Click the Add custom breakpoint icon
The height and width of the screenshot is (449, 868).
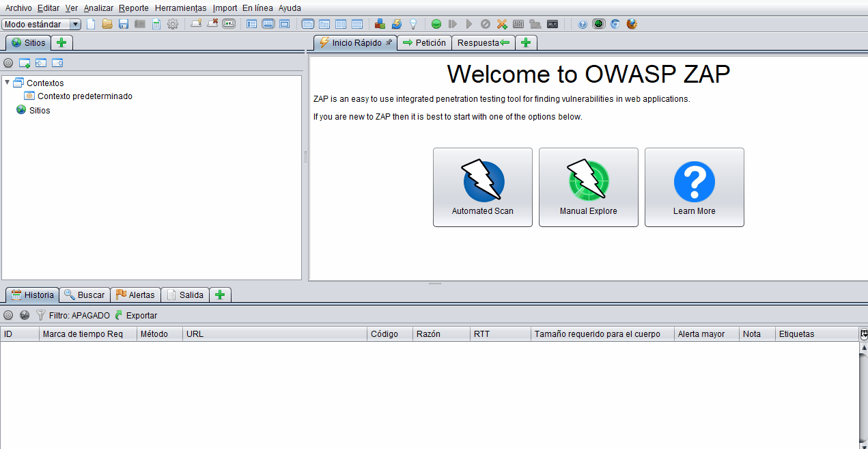click(502, 24)
